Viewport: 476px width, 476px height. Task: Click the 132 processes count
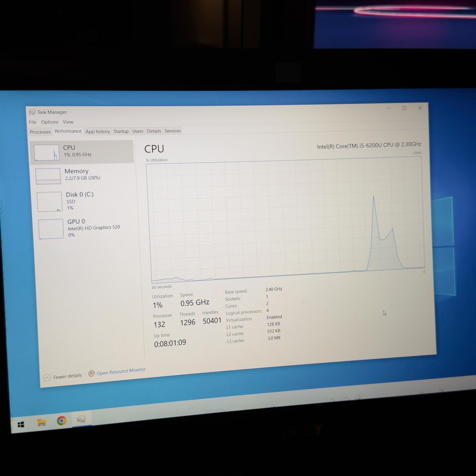pos(159,324)
